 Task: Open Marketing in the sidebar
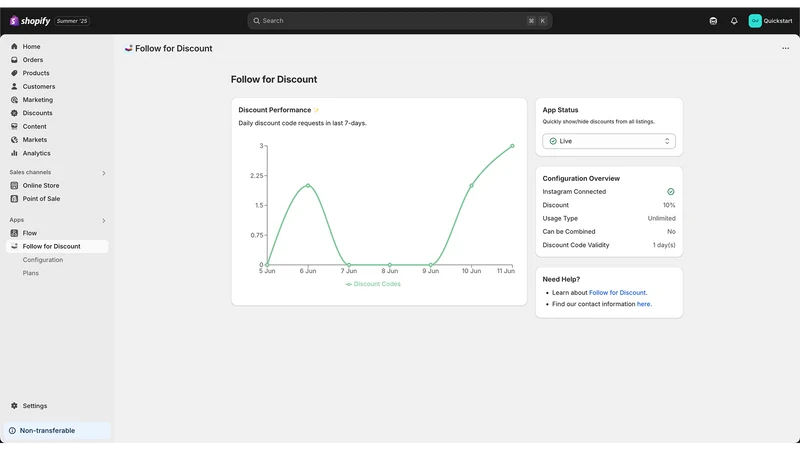38,99
